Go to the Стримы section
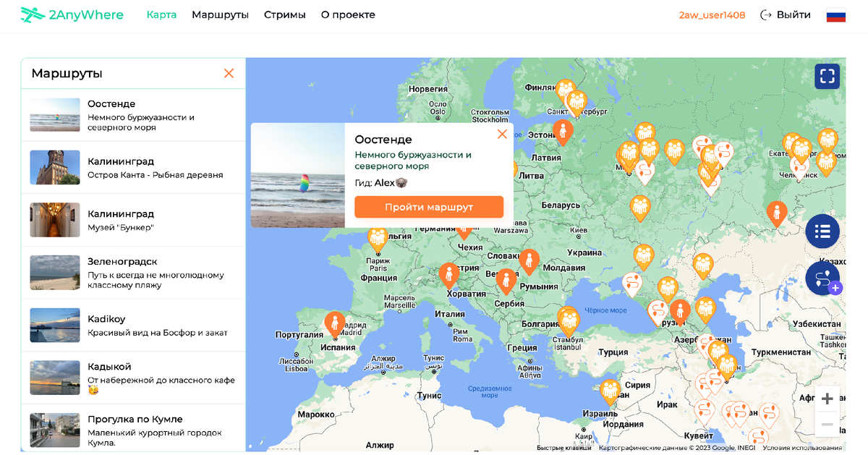Screen dimensions: 868x455 (284, 14)
